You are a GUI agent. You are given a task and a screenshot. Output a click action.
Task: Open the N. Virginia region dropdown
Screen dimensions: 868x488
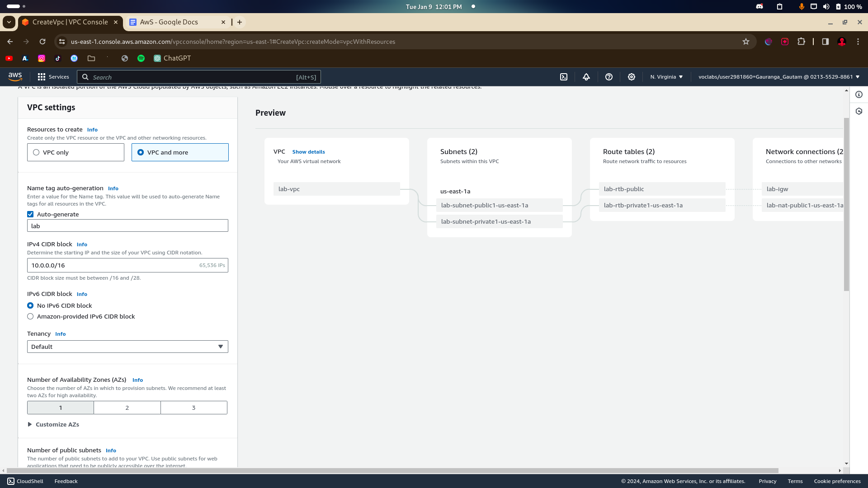click(x=666, y=77)
